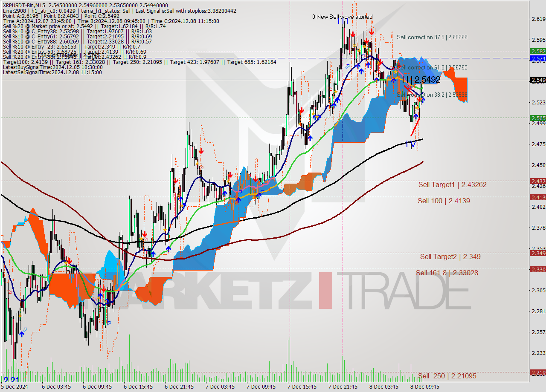Click the 'Sell 100 | 2.4139' label
The width and height of the screenshot is (546, 392).
tap(444, 200)
